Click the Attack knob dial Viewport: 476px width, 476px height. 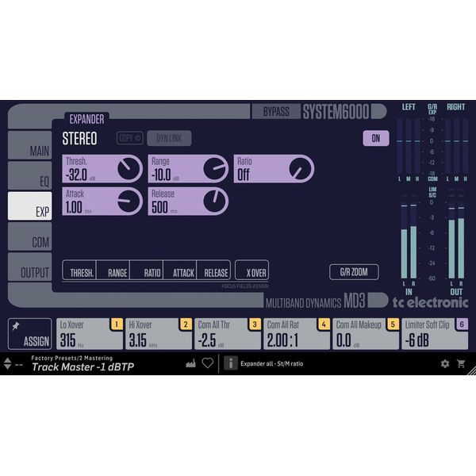(x=129, y=202)
